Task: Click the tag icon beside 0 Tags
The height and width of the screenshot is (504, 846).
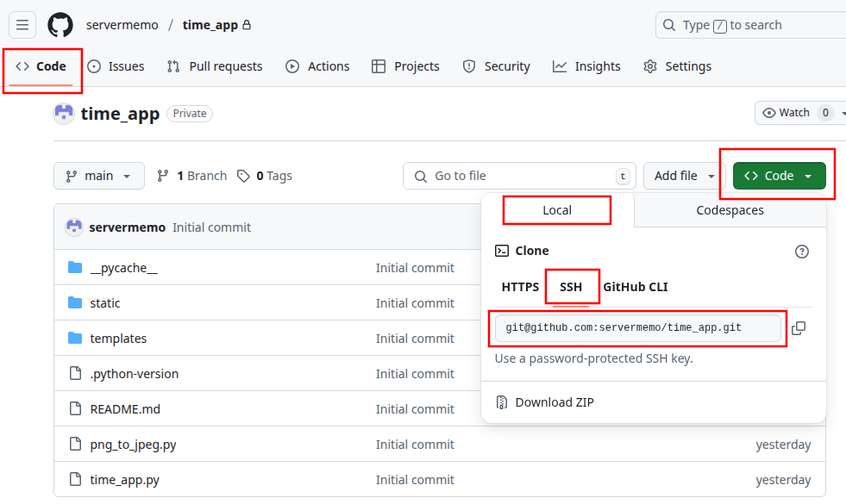Action: pos(243,176)
